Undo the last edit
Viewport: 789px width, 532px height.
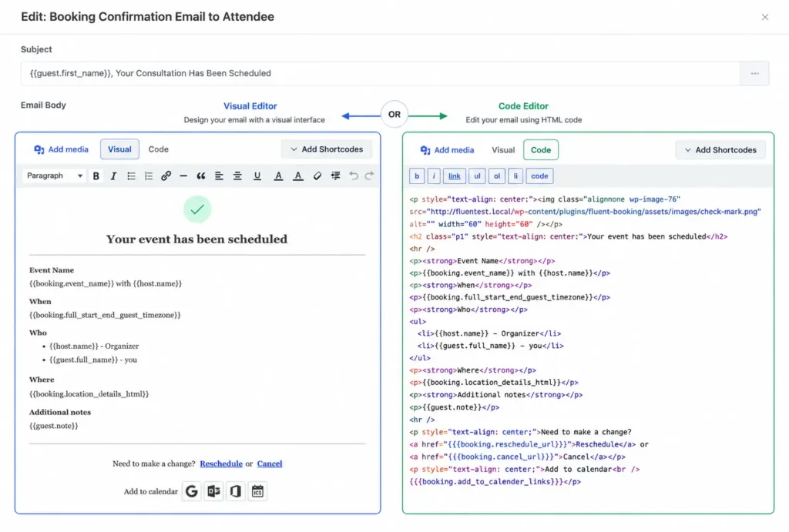[x=354, y=176]
